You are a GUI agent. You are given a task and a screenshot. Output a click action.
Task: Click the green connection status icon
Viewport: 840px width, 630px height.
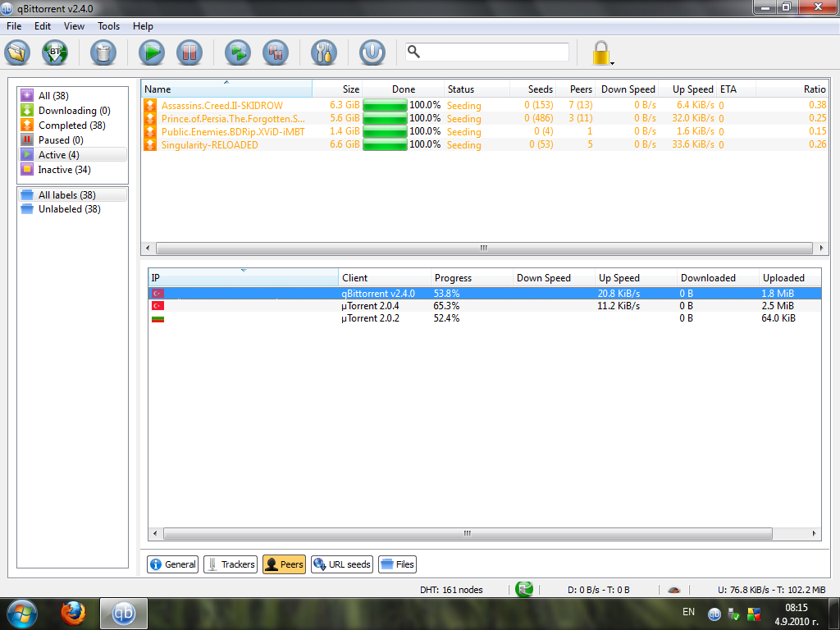point(524,589)
